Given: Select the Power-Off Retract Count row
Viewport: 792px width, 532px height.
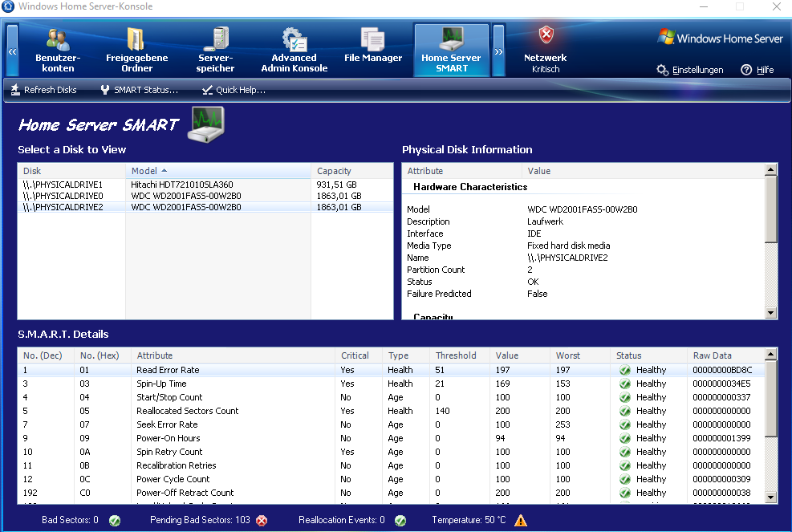Looking at the screenshot, I should [x=392, y=493].
